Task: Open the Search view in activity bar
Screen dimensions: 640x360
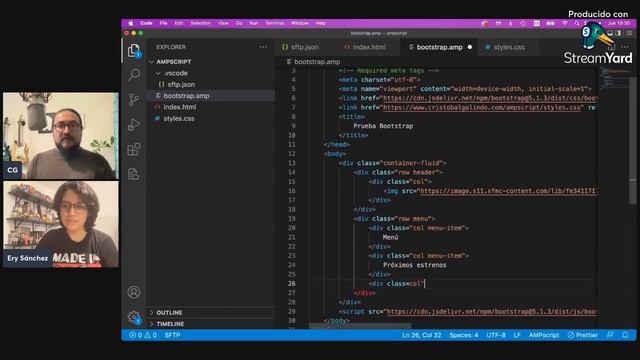Action: (134, 75)
